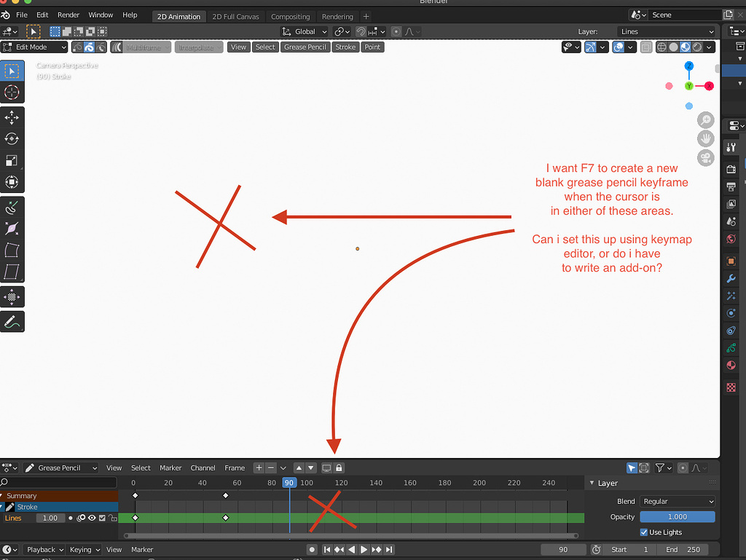Select the Tweak tool in tool settings header
Screen dimensions: 746x560
pyautogui.click(x=33, y=31)
